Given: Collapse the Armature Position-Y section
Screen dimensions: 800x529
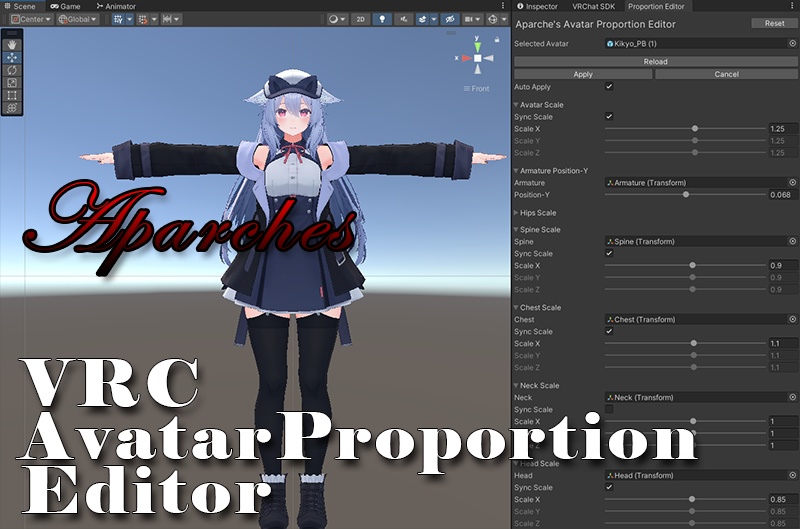Looking at the screenshot, I should (516, 170).
